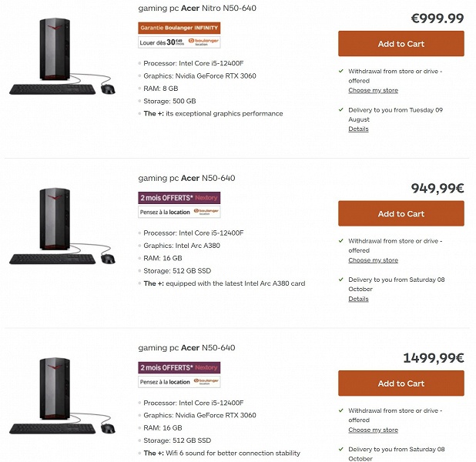This screenshot has height=462, width=476.
Task: Click 2 mois OFFERTS badge on the €1499.99 PC
Action: tap(179, 367)
